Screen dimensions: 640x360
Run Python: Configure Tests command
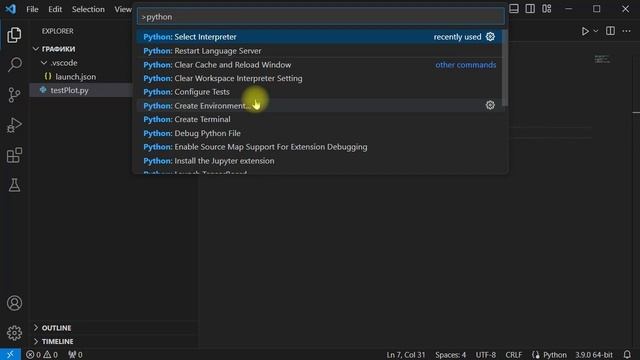[x=320, y=92]
